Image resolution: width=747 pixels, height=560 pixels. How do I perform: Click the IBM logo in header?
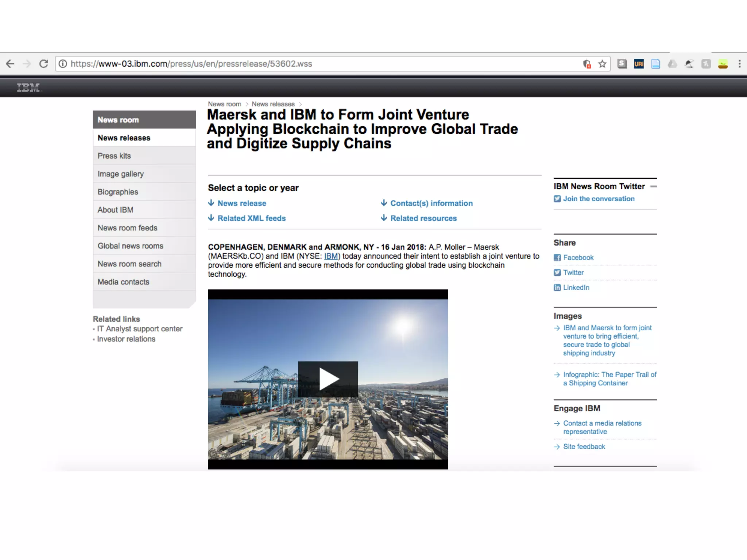pyautogui.click(x=28, y=87)
